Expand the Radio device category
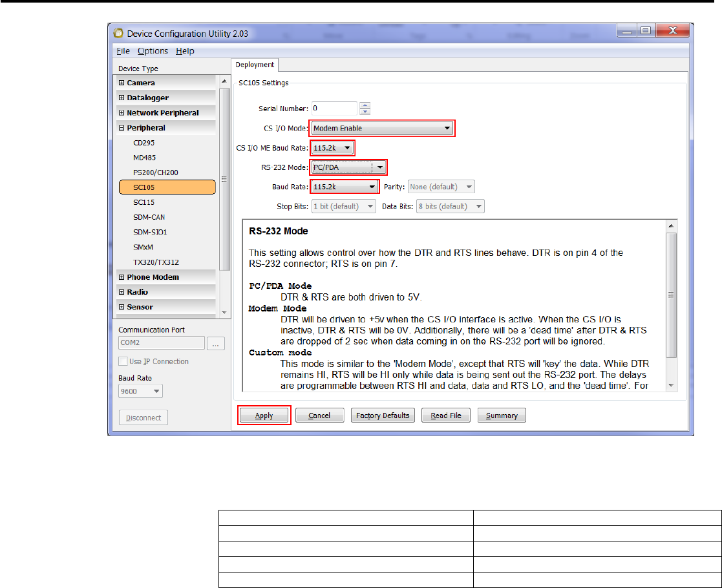 click(x=122, y=292)
